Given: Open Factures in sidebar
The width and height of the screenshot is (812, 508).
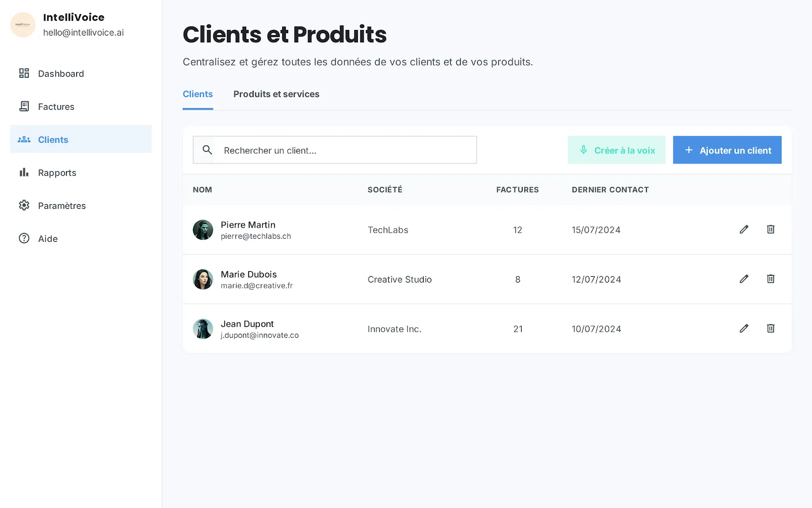Looking at the screenshot, I should 81,107.
